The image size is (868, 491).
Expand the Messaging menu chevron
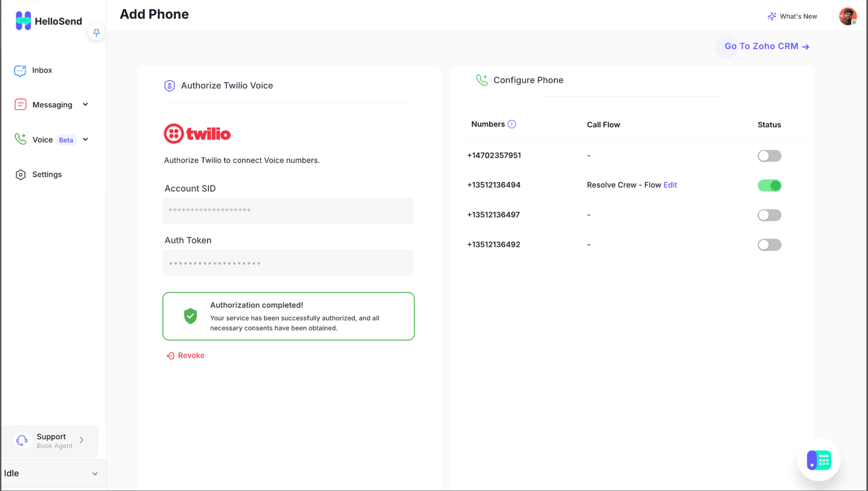pyautogui.click(x=86, y=105)
